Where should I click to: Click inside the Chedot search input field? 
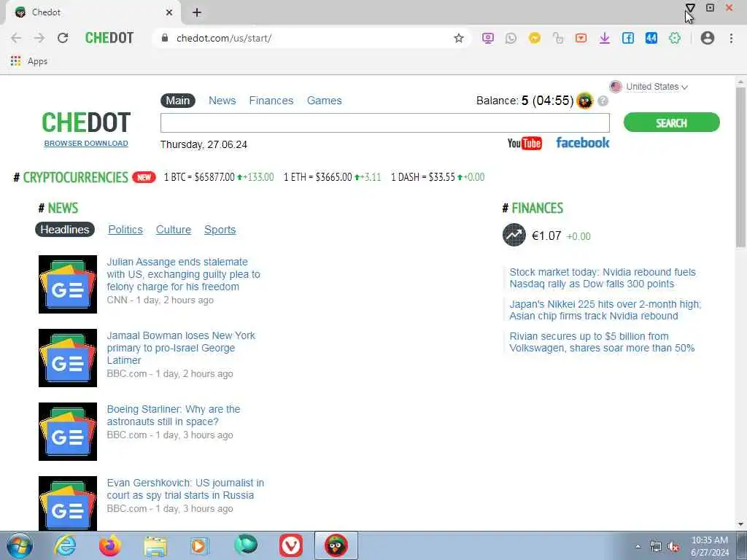click(385, 122)
